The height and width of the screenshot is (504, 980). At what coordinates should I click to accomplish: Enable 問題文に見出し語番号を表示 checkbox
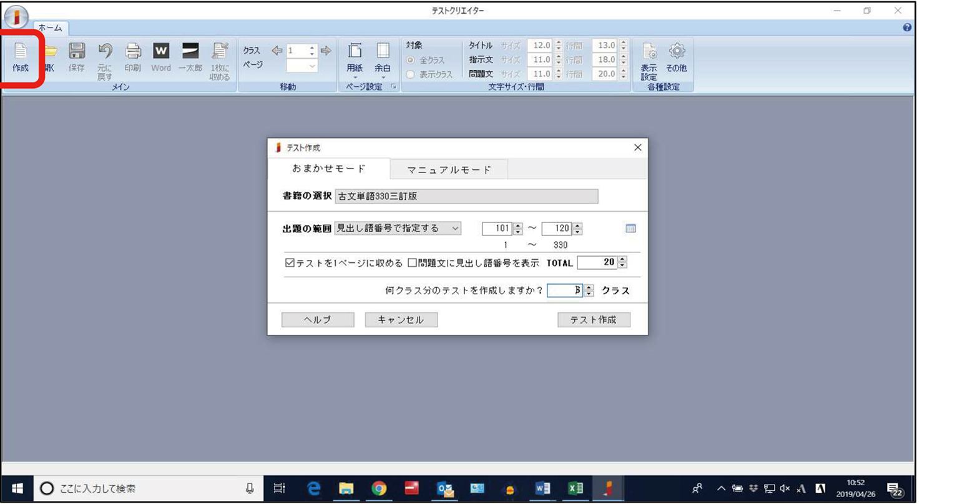tap(412, 263)
